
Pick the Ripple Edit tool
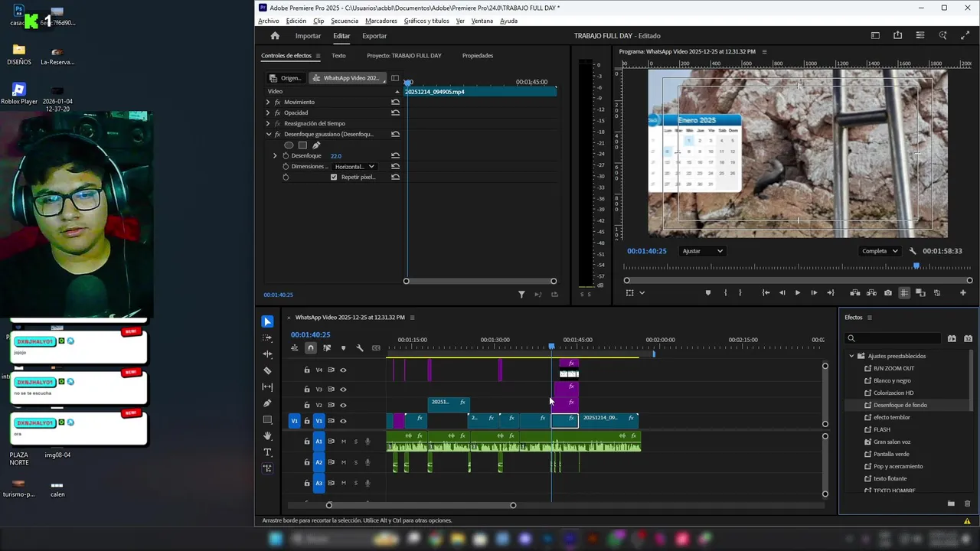267,354
